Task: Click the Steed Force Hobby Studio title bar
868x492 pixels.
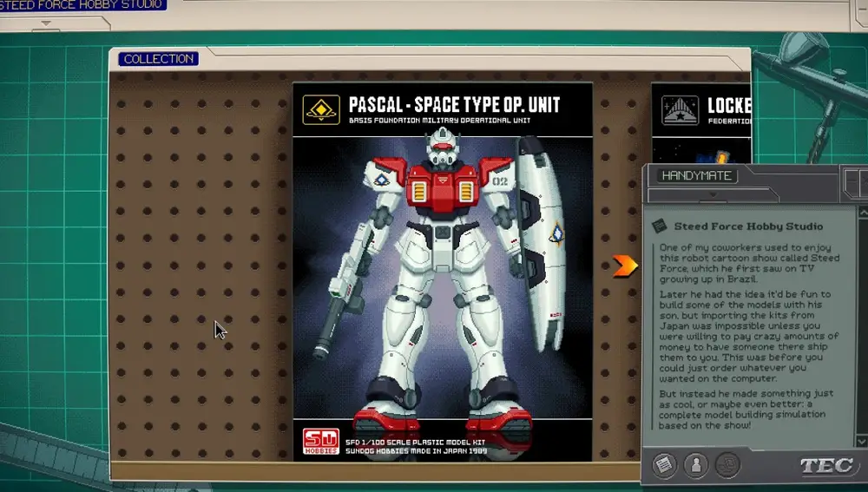Action: 83,5
